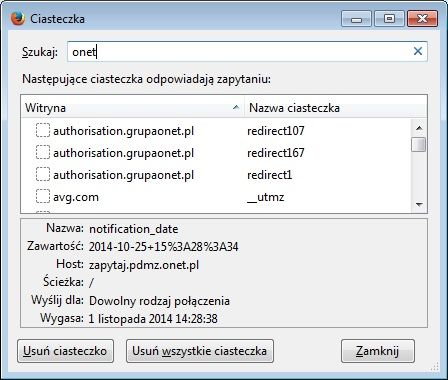Click the Firefox logo in title bar
The image size is (448, 380).
point(18,19)
